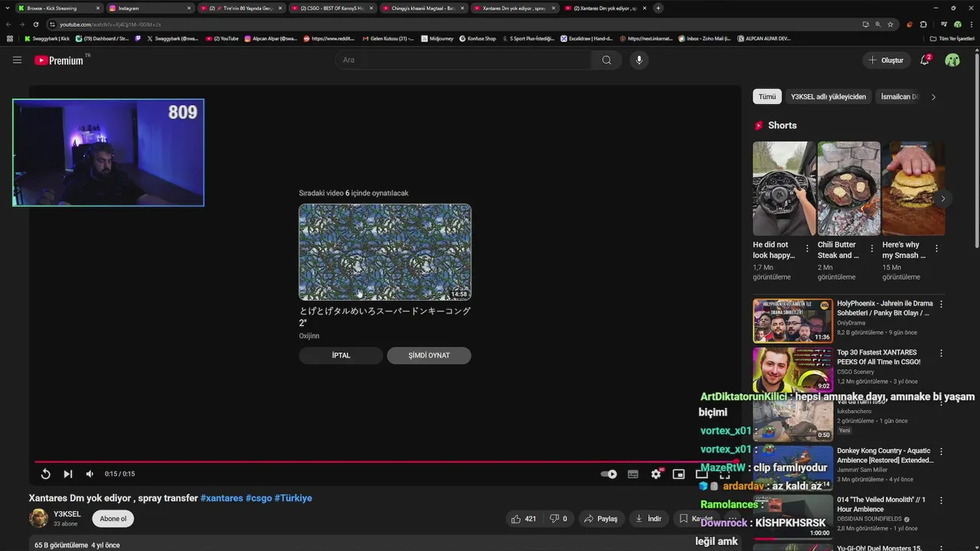Image resolution: width=980 pixels, height=551 pixels.
Task: Open options for The Veiled Monolith video
Action: coord(941,500)
